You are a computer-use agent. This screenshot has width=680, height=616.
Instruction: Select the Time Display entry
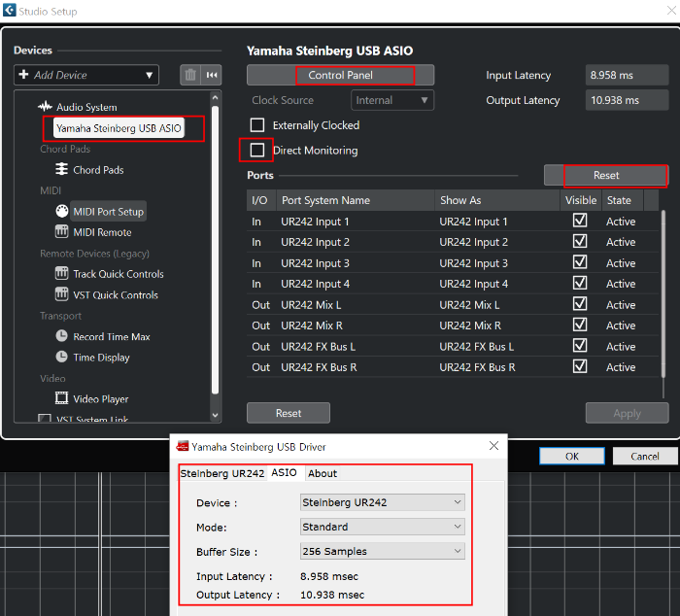101,357
